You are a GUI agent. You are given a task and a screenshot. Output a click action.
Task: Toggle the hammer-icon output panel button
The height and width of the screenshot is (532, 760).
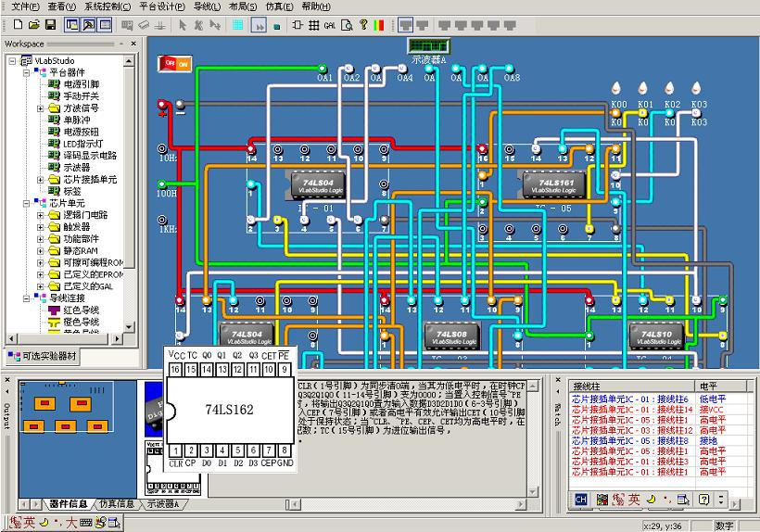point(89,25)
